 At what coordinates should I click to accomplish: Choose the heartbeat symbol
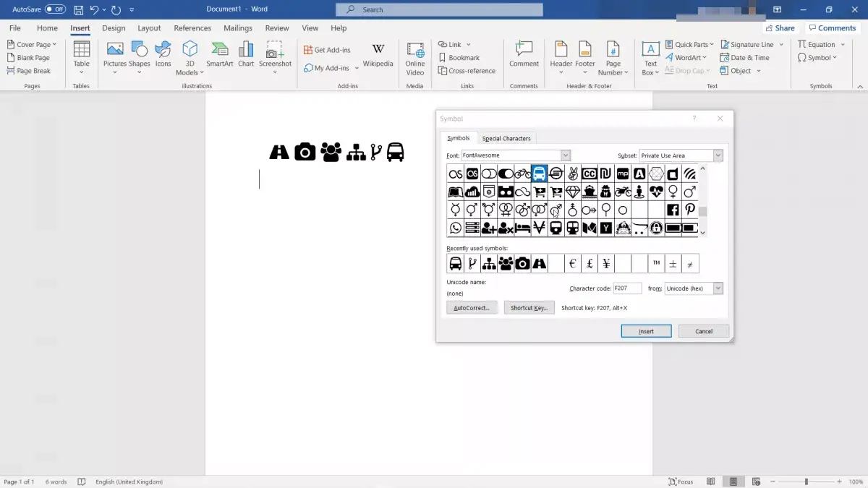[656, 192]
